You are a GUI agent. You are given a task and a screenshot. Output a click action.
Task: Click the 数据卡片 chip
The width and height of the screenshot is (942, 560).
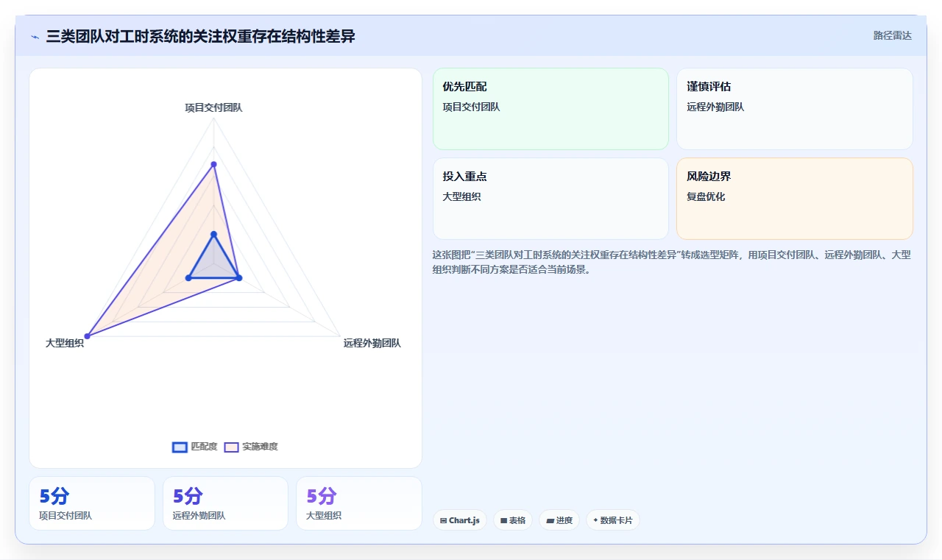click(613, 520)
